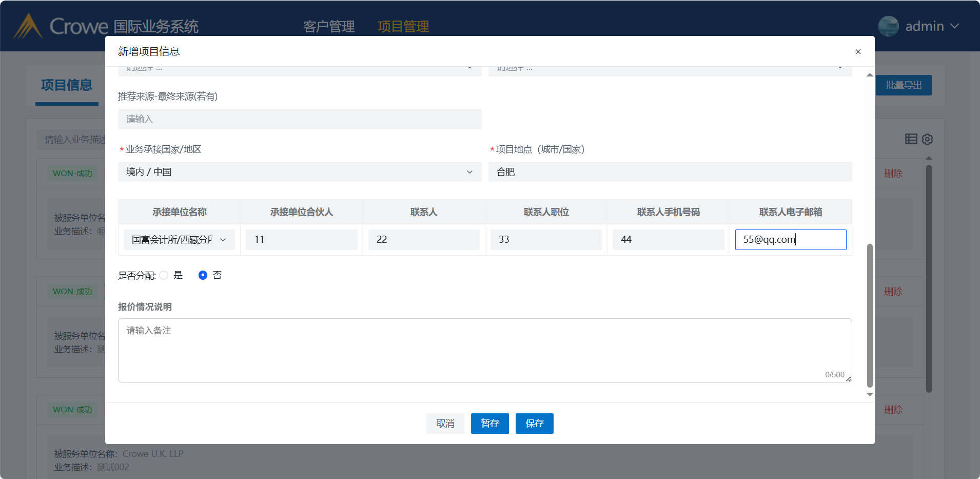The image size is (980, 479).
Task: Click the 联系人手机号码 input field
Action: (668, 240)
